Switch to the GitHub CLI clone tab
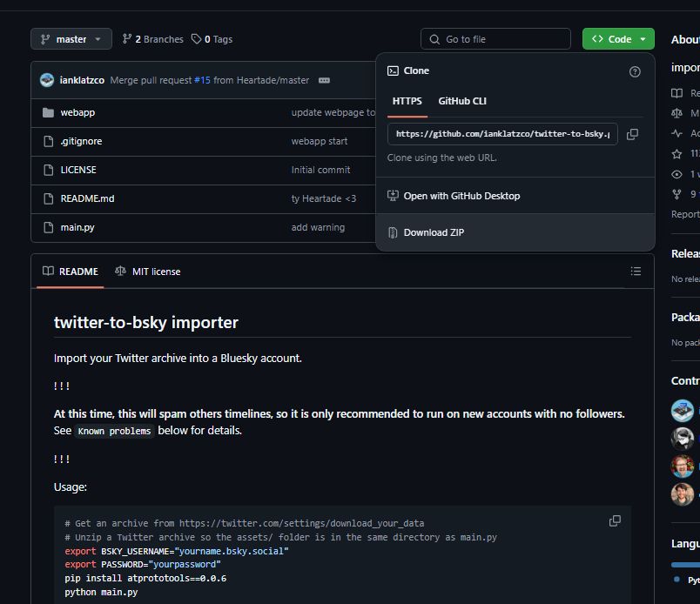 point(462,101)
